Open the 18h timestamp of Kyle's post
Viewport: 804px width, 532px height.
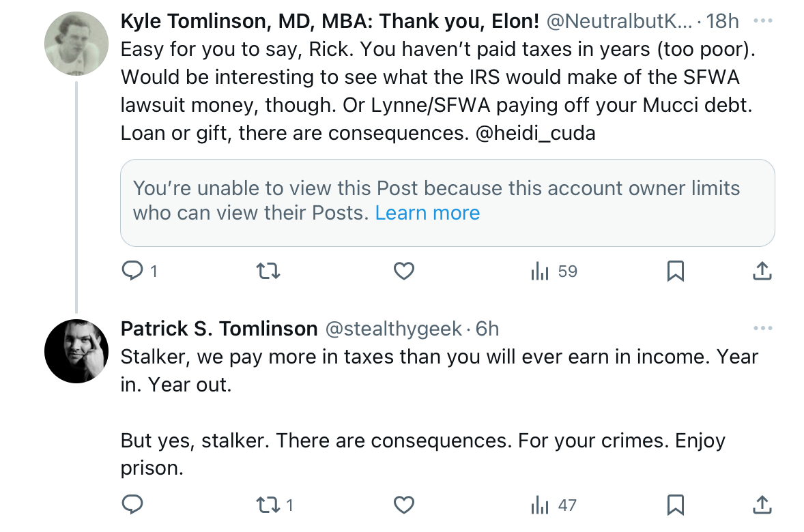click(722, 22)
